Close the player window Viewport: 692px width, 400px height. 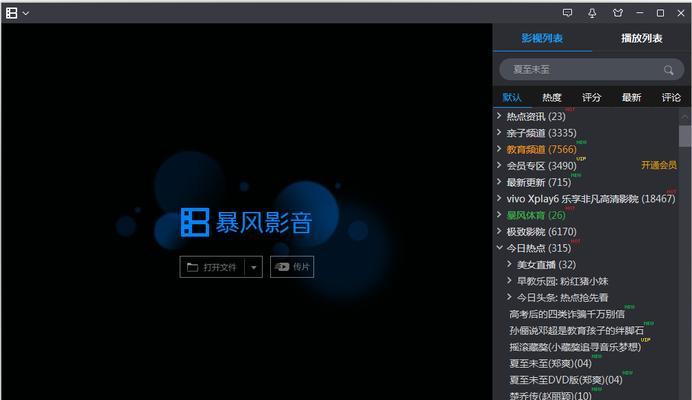coord(681,13)
